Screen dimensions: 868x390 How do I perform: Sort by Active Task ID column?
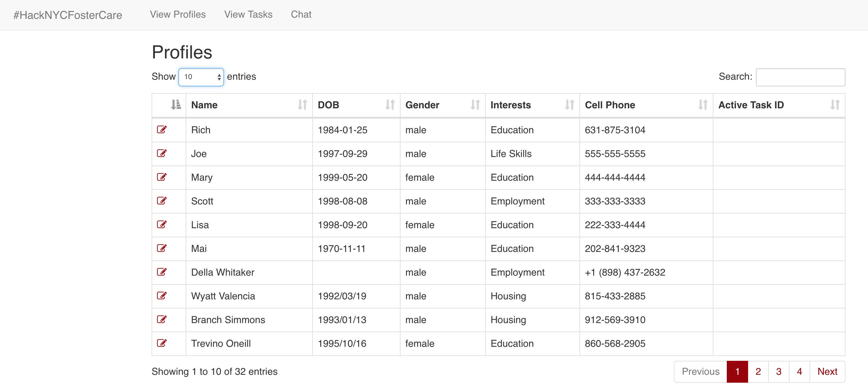[x=779, y=105]
